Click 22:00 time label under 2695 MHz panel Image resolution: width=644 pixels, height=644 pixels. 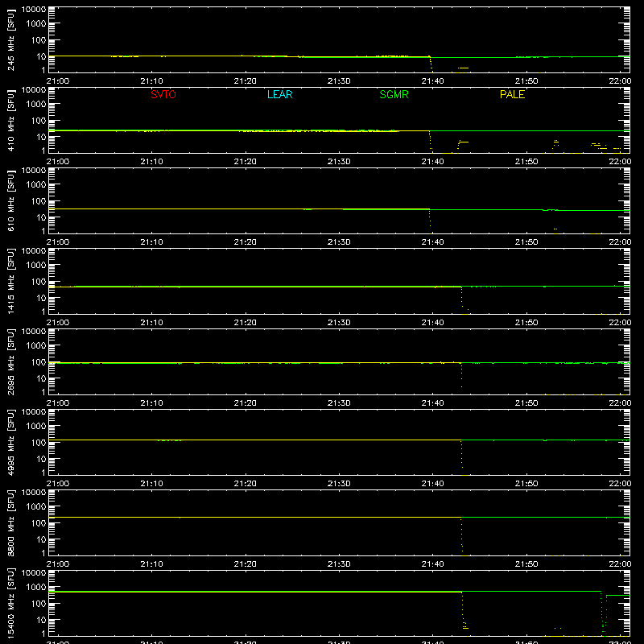click(620, 403)
